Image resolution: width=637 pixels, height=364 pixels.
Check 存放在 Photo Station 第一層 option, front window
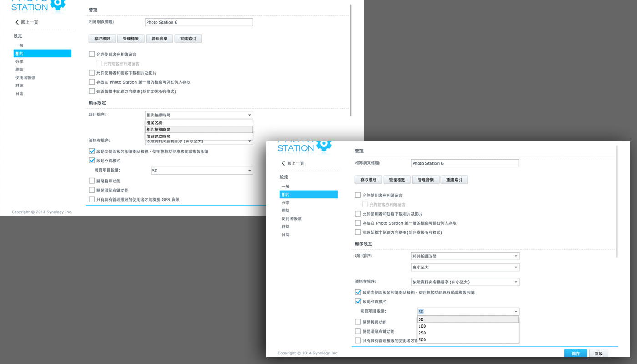point(358,223)
